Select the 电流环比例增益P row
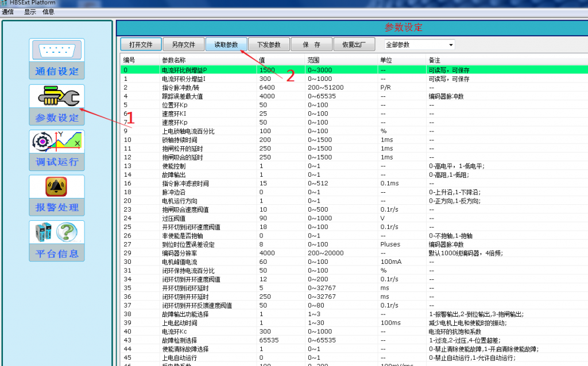The width and height of the screenshot is (588, 366). point(354,70)
